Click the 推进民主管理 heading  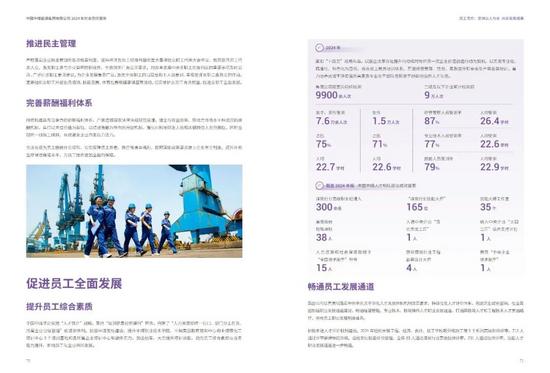pos(51,44)
